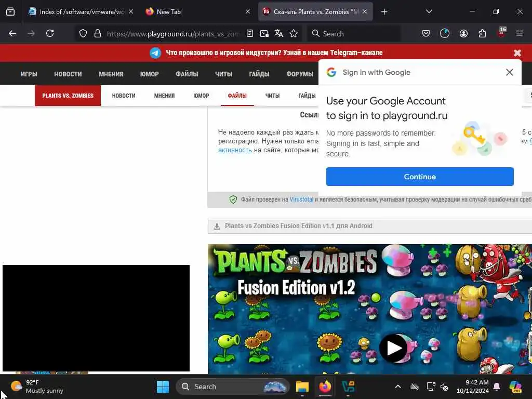Open ЮМОР in top dark navigation
The height and width of the screenshot is (399, 532).
click(x=149, y=74)
